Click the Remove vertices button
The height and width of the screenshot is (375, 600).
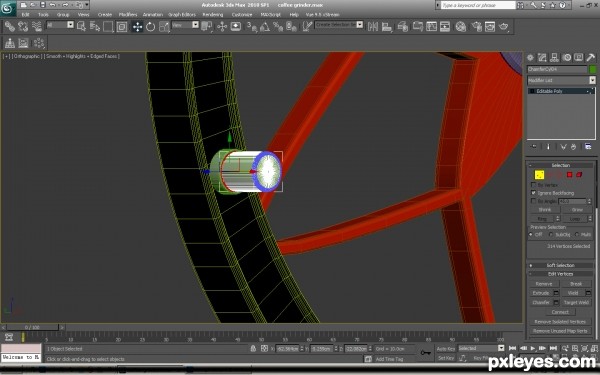[544, 284]
